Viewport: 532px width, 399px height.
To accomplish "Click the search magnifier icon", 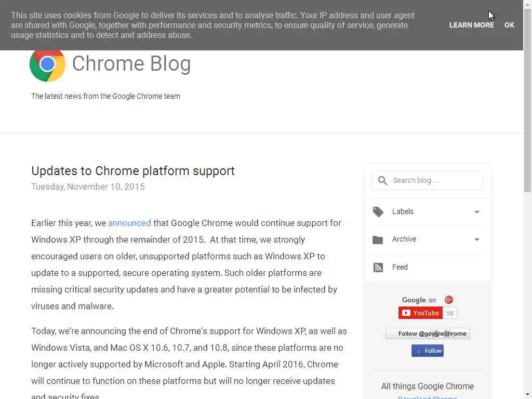I will (382, 180).
